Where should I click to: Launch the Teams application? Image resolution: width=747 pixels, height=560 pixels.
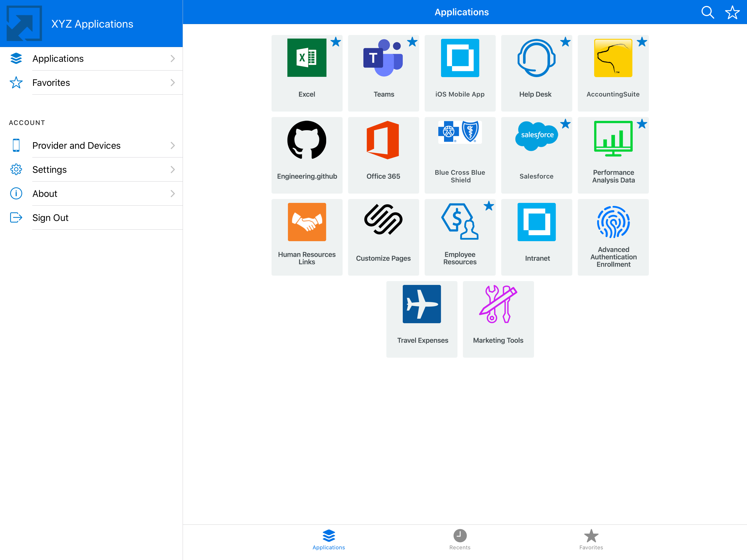[383, 73]
